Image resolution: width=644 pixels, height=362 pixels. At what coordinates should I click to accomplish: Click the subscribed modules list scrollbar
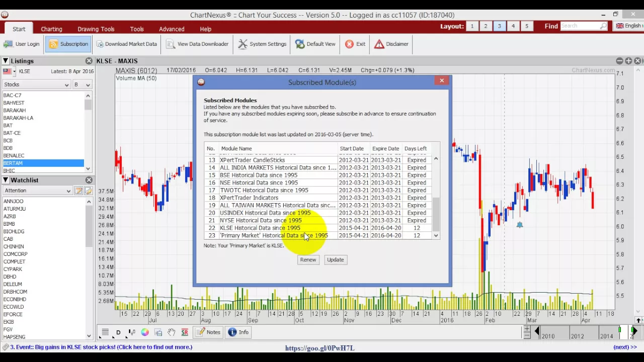coord(436,197)
